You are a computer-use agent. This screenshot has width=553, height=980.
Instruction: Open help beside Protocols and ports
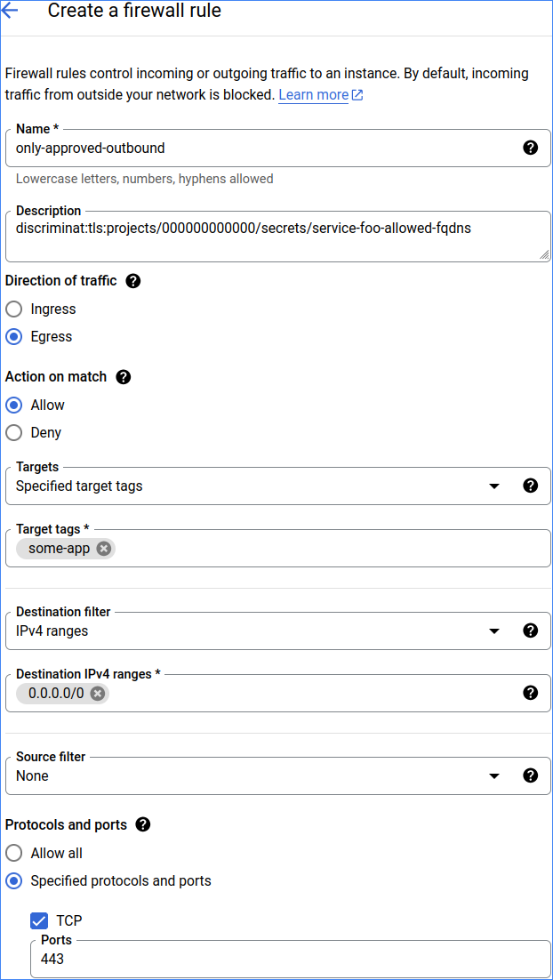pos(142,825)
